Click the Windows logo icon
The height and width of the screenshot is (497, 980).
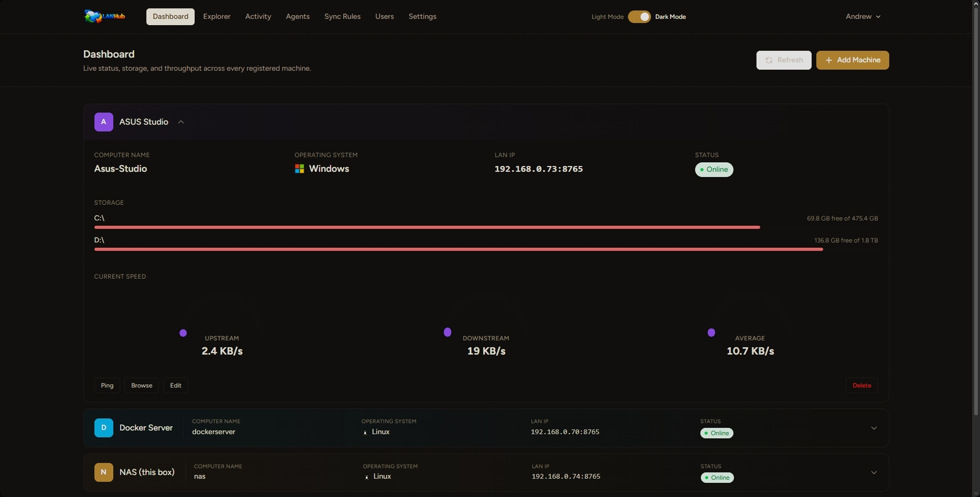click(x=300, y=169)
